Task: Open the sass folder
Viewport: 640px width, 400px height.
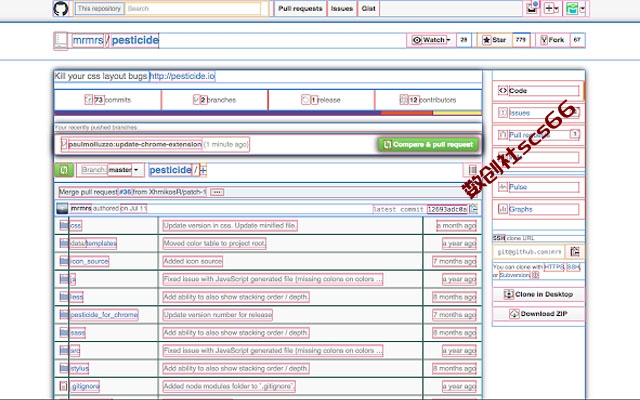Action: [78, 333]
